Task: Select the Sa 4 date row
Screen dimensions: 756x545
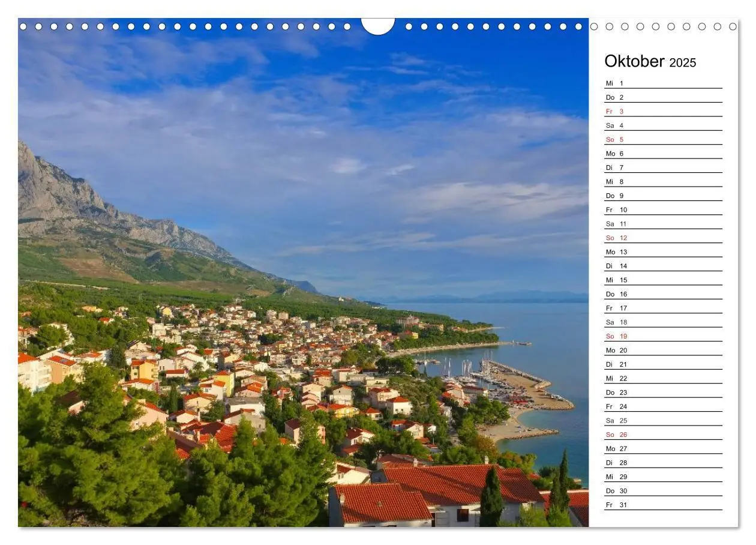Action: pyautogui.click(x=663, y=125)
